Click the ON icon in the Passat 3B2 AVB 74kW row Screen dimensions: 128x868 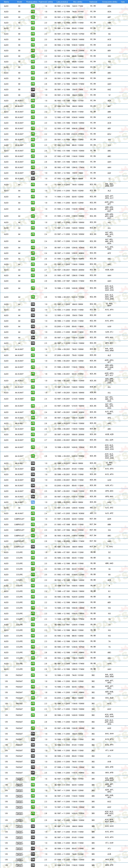[33, 761]
